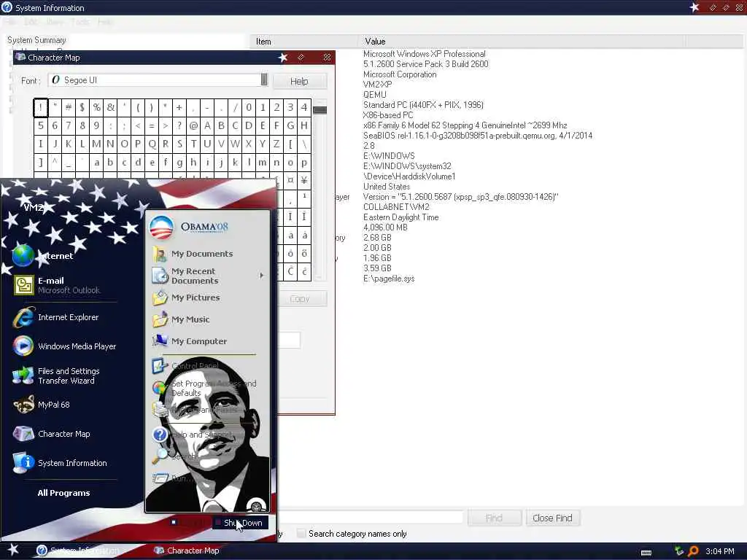Click the orange magnifier tray icon

point(693,551)
